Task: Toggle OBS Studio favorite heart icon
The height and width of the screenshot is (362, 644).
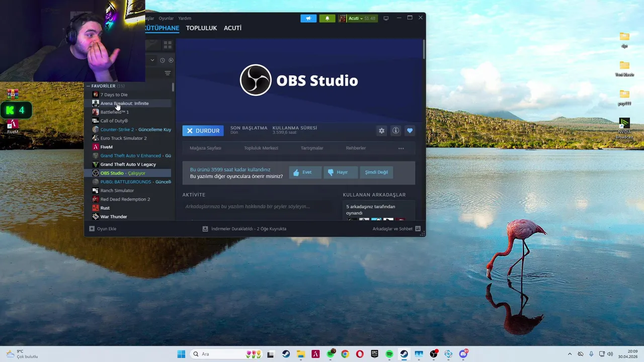Action: point(410,131)
